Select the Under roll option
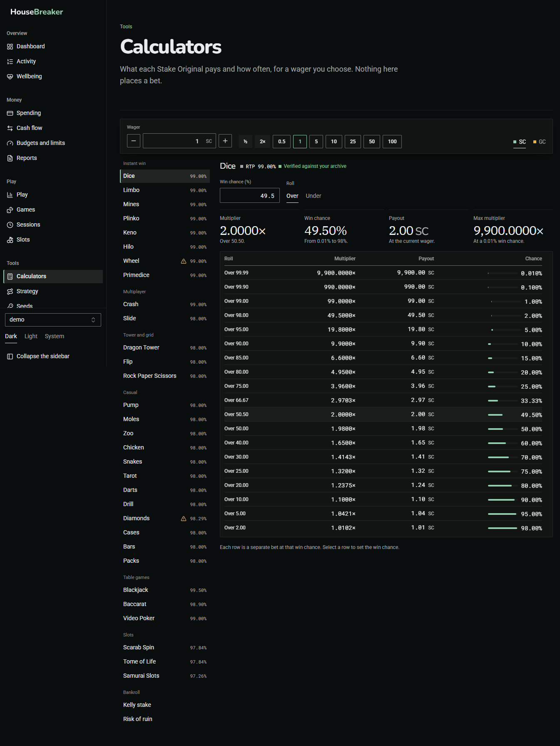The height and width of the screenshot is (746, 560). [x=314, y=196]
